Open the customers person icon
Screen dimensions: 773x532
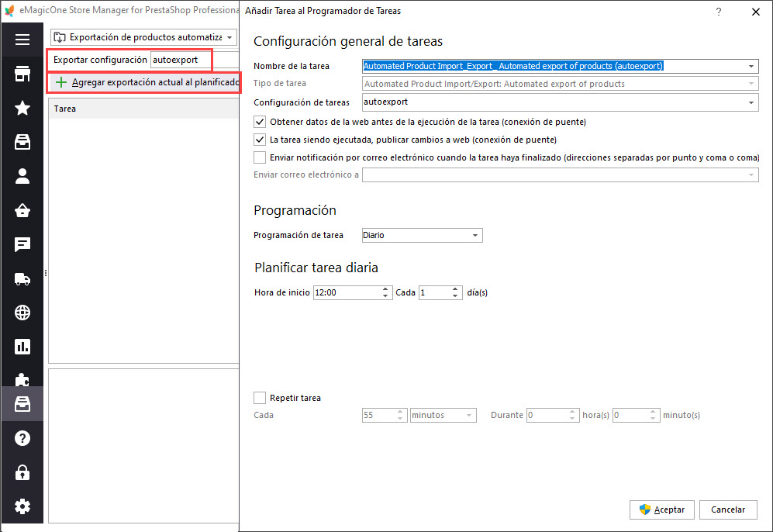coord(22,176)
